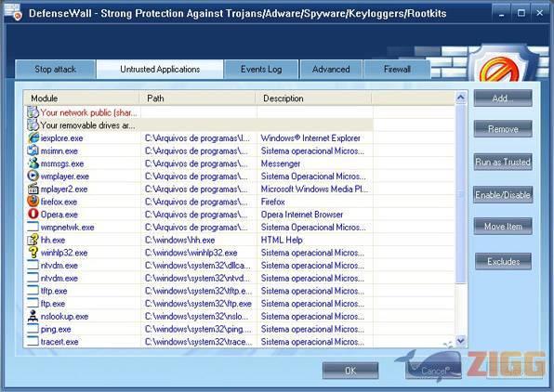554x392 pixels.
Task: Click the DefenseWall title bar logo icon
Action: coord(13,12)
